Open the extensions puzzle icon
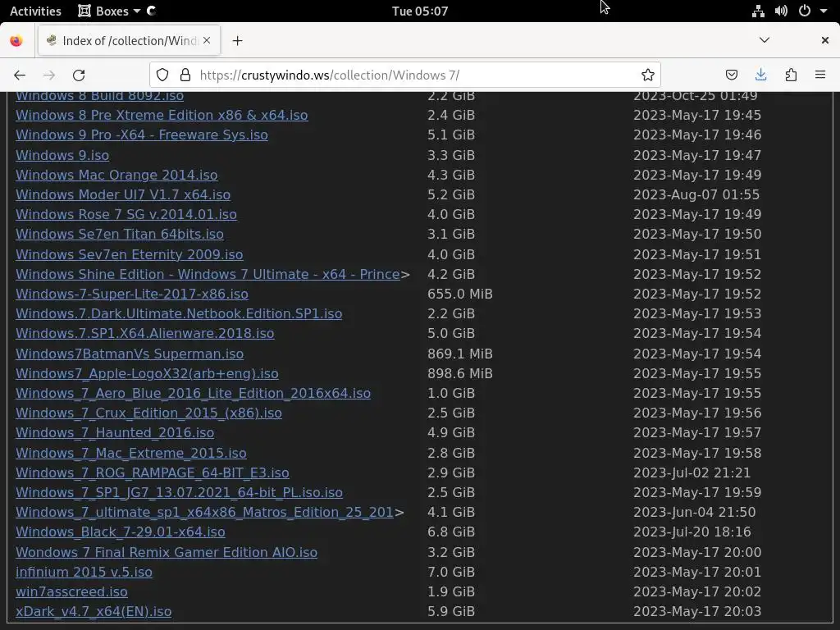The image size is (840, 630). (x=791, y=75)
